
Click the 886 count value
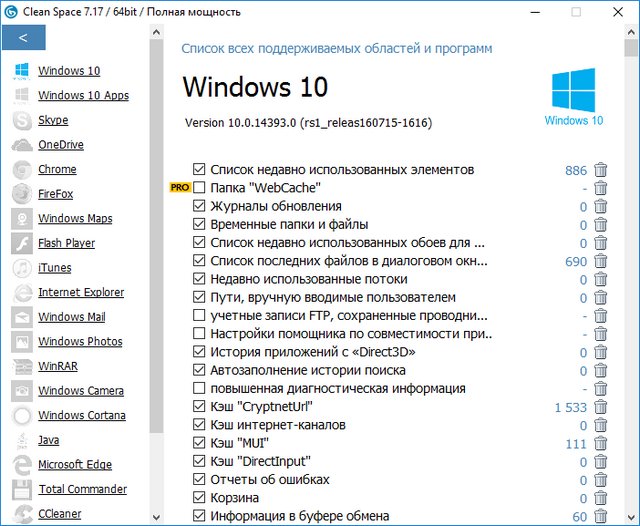(x=576, y=170)
